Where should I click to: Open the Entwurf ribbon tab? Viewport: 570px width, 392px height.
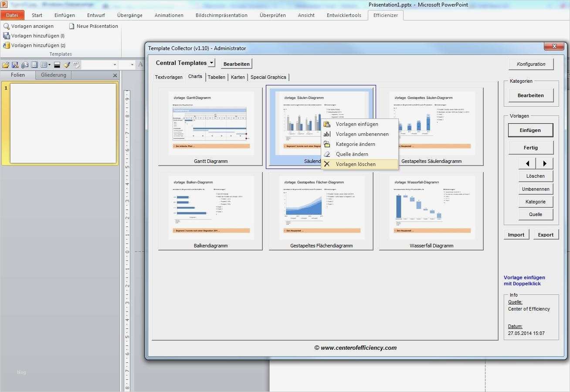[96, 15]
